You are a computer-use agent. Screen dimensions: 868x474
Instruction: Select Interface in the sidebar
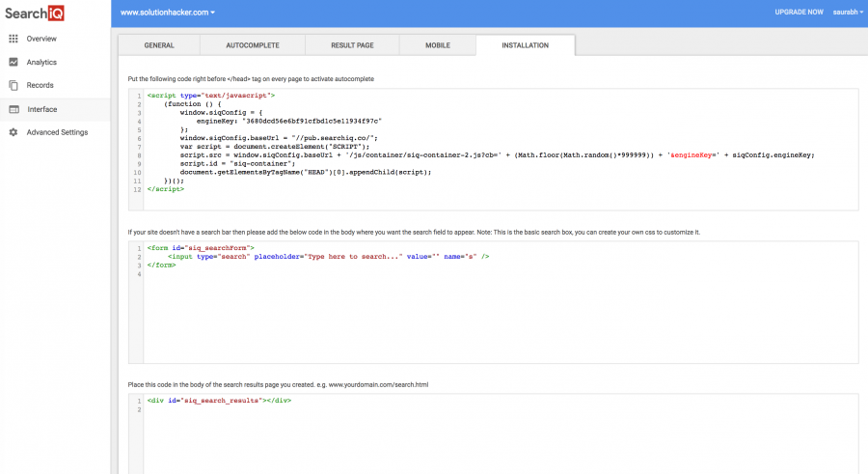(x=42, y=109)
